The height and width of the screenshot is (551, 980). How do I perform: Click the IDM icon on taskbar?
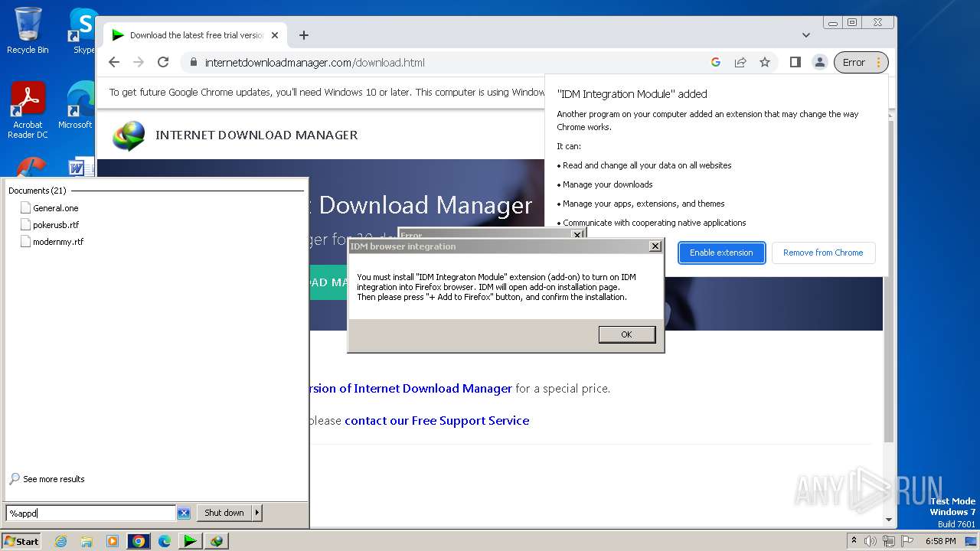[217, 541]
